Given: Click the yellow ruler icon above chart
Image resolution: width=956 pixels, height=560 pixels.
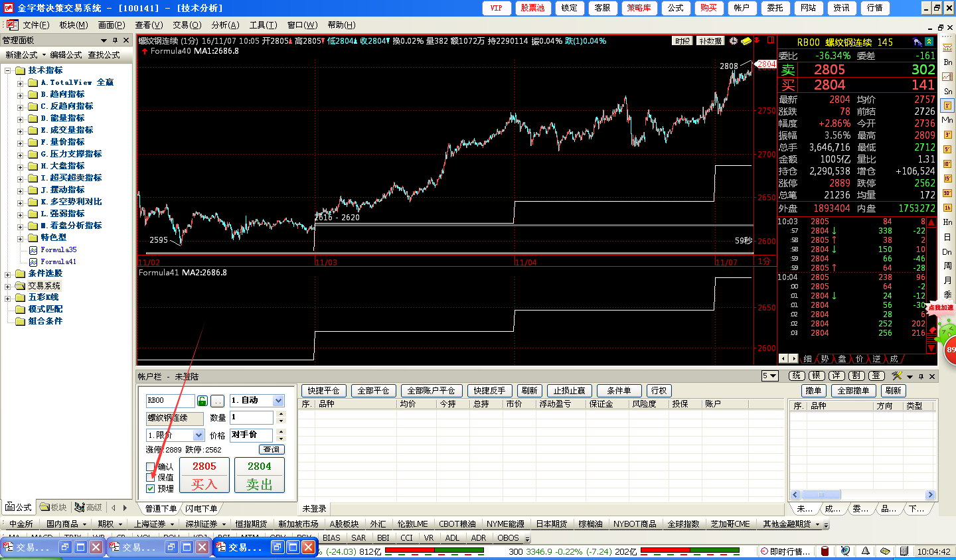Looking at the screenshot, I should coord(746,41).
